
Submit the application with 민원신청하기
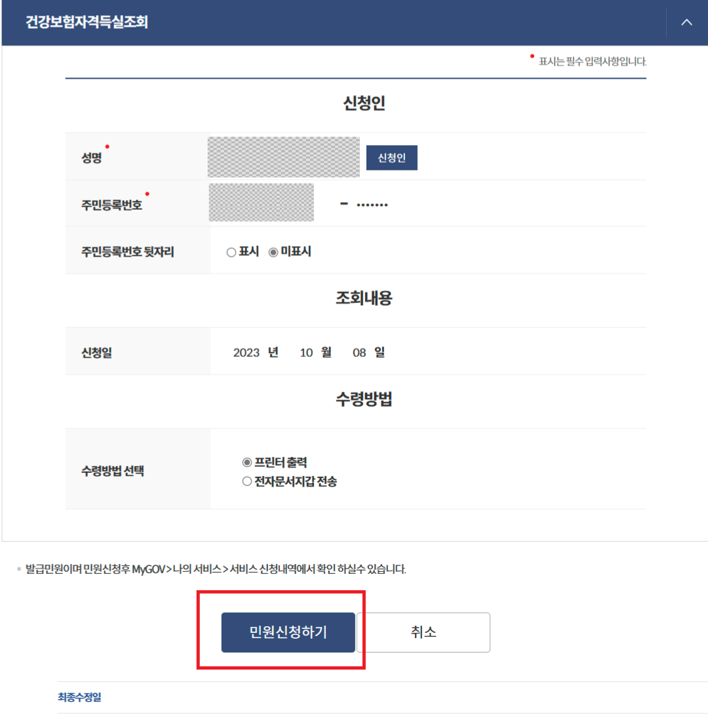(x=288, y=632)
